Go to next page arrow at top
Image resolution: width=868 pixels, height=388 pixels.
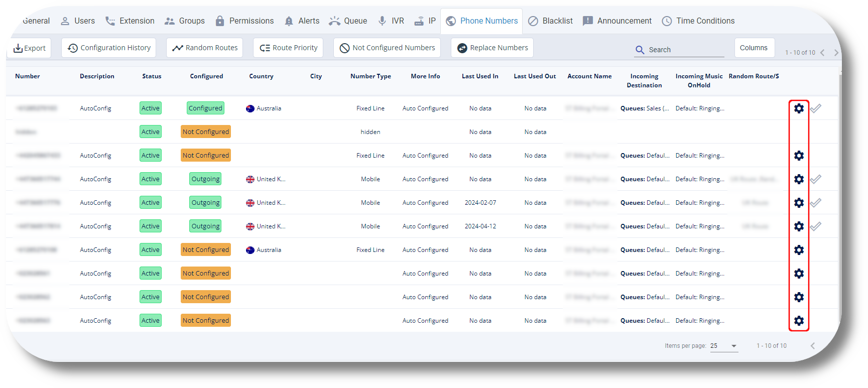point(836,53)
